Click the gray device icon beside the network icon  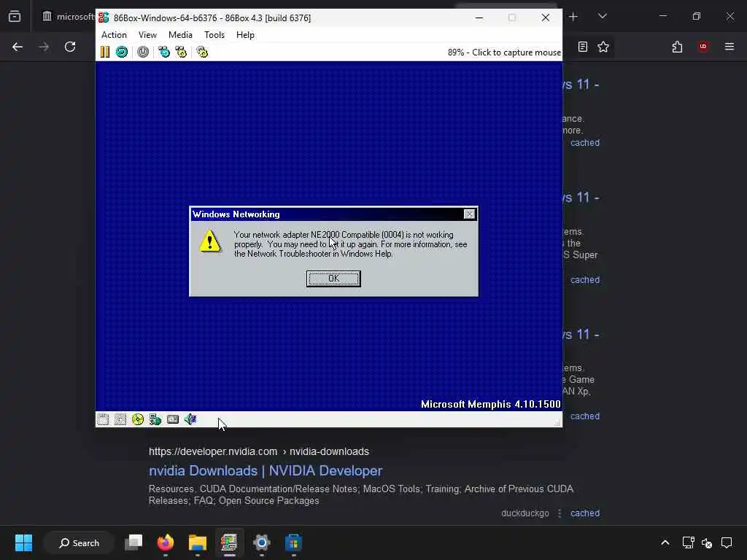coord(173,419)
